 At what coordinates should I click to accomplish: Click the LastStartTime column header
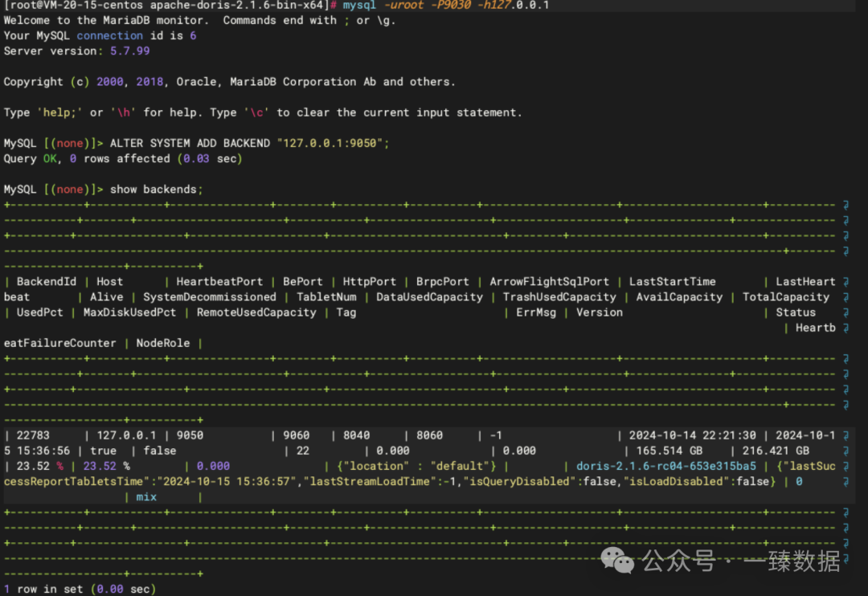click(x=672, y=282)
